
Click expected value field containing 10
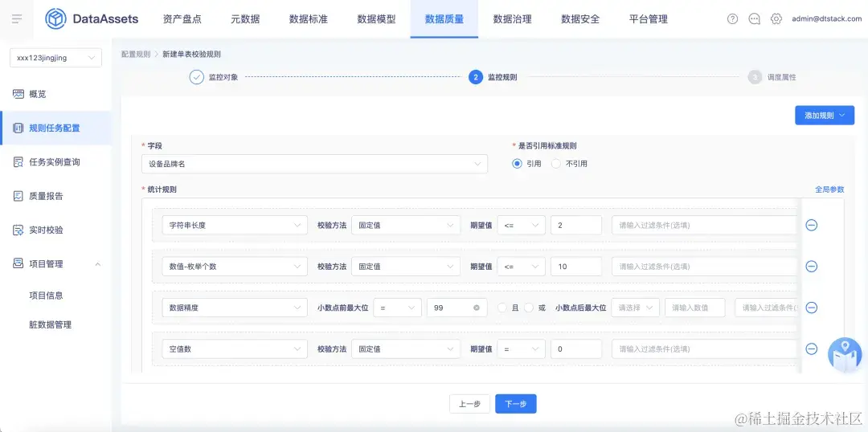coord(576,266)
